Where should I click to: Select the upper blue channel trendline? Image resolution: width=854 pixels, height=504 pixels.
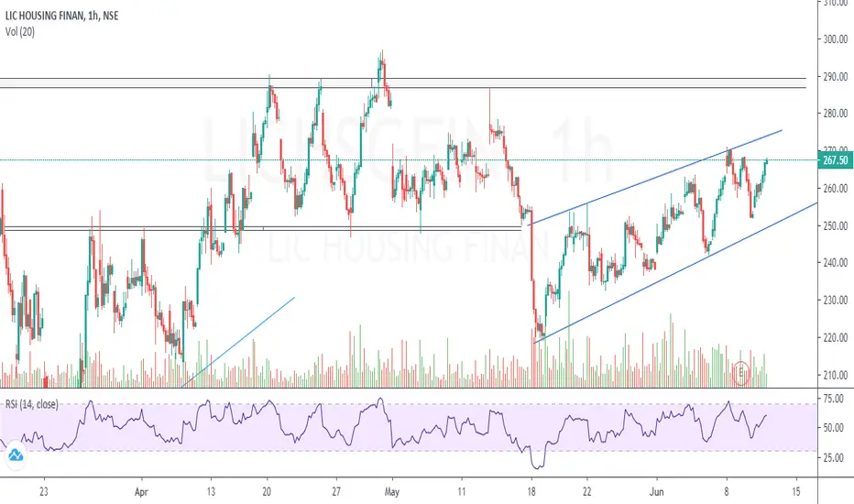[655, 177]
